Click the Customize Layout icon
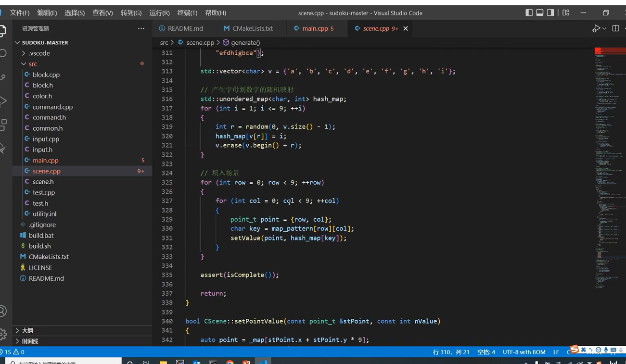Viewport: 626px width, 364px height. [566, 13]
